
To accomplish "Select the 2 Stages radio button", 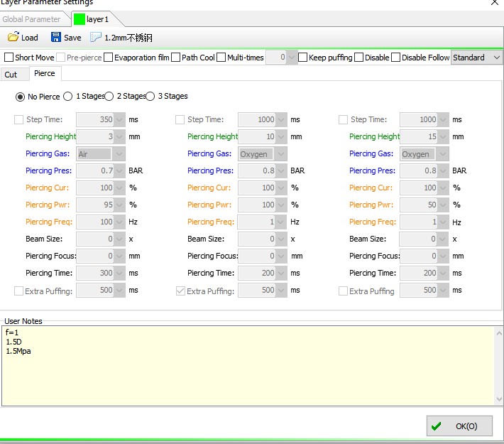I will (109, 96).
